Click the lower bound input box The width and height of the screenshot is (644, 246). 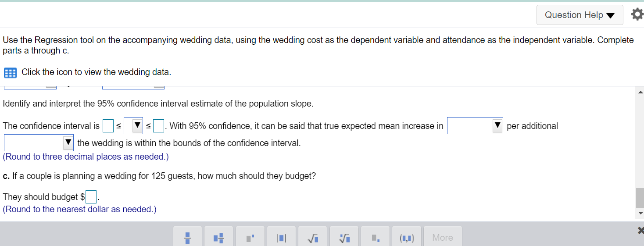click(108, 126)
